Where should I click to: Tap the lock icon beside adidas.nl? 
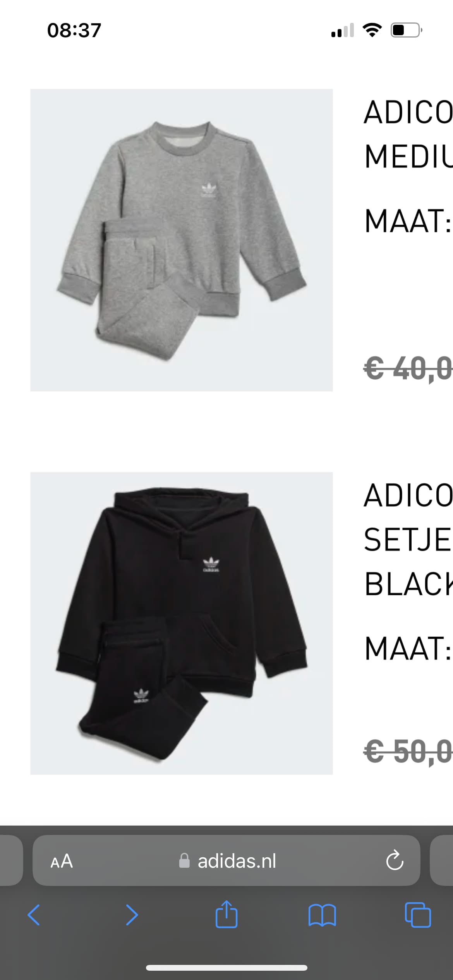(184, 861)
